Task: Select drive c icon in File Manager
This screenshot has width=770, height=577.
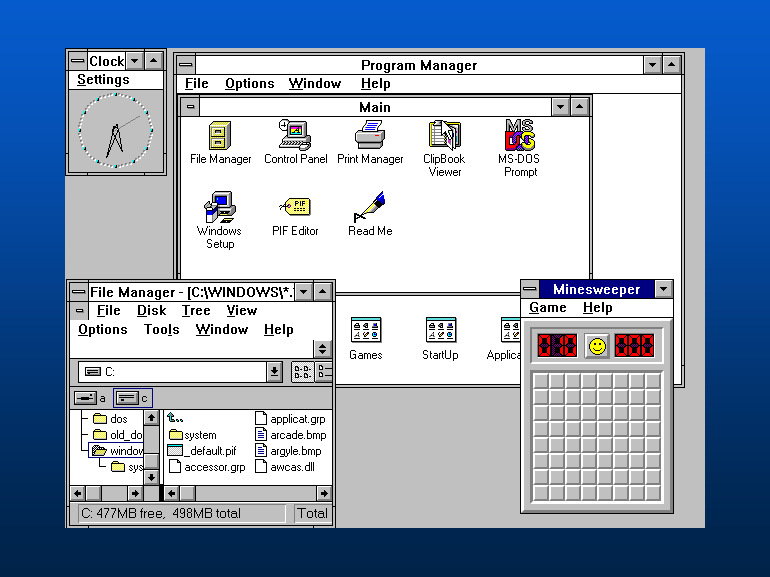Action: click(x=133, y=398)
